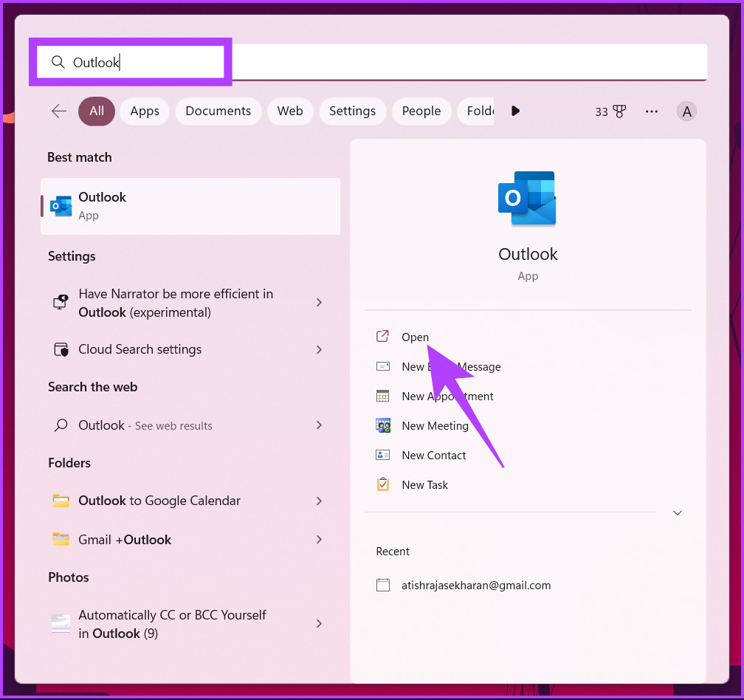Viewport: 744px width, 700px height.
Task: Open the three-dot options menu
Action: [652, 111]
